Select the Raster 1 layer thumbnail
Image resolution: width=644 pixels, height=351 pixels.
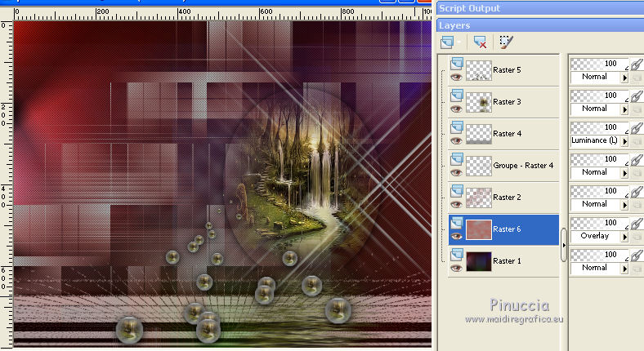(x=479, y=261)
